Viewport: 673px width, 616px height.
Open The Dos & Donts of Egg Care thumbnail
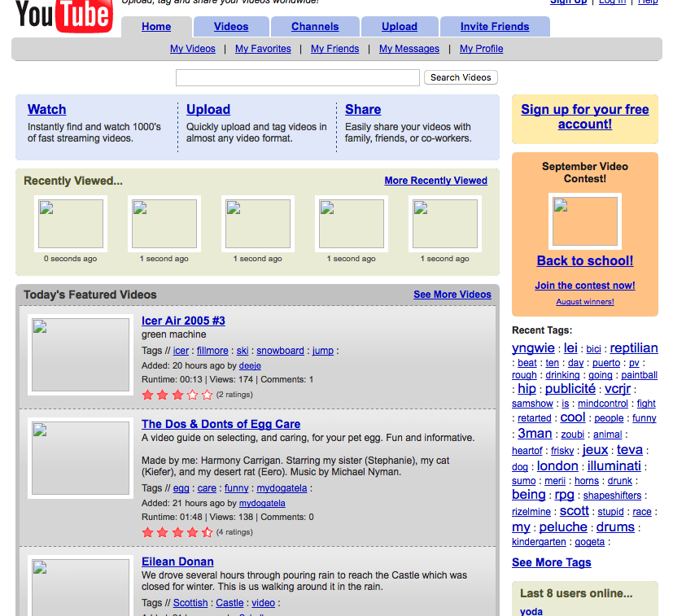(x=81, y=458)
